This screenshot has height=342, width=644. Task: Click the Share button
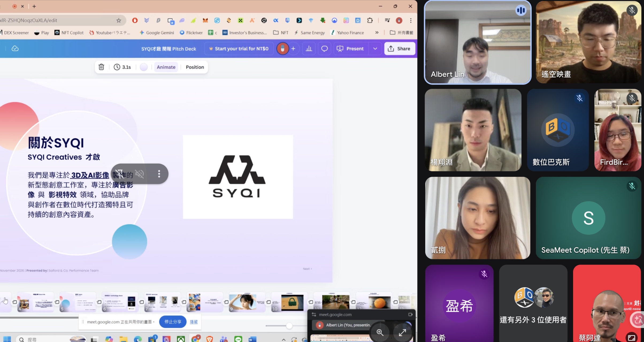coord(400,48)
